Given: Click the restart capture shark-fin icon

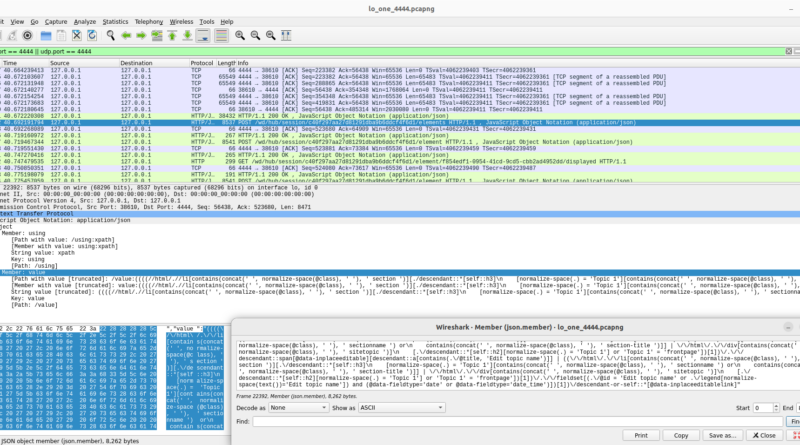Looking at the screenshot, I should (x=11, y=35).
